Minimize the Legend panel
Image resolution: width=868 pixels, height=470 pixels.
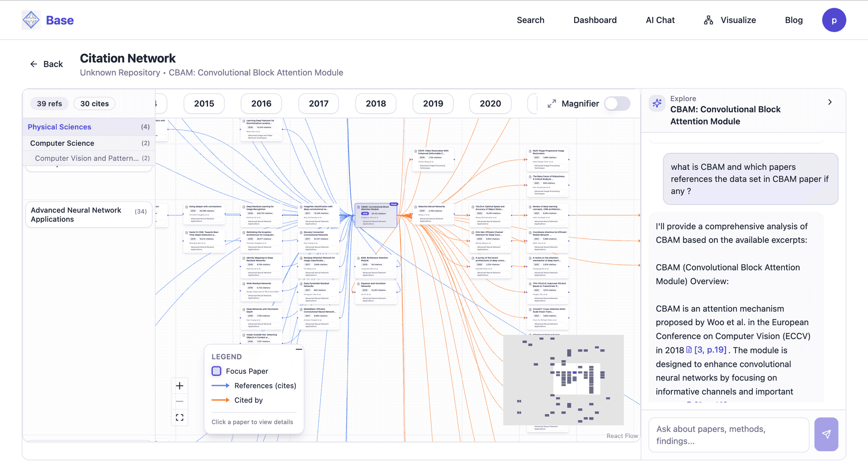click(299, 350)
